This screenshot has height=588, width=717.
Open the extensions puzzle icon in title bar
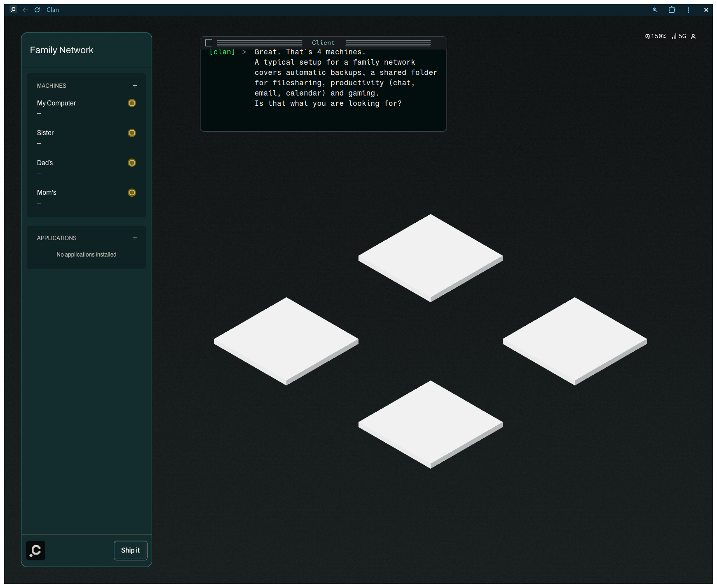(x=672, y=10)
